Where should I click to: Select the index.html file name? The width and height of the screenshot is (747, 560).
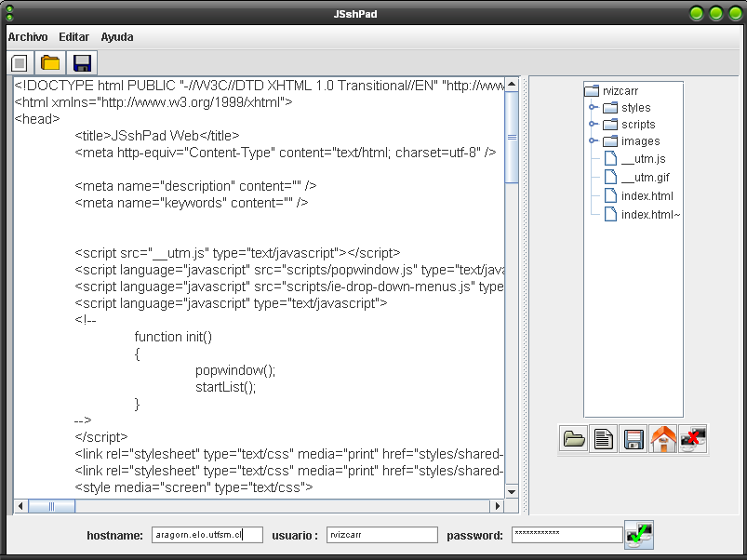tap(647, 195)
